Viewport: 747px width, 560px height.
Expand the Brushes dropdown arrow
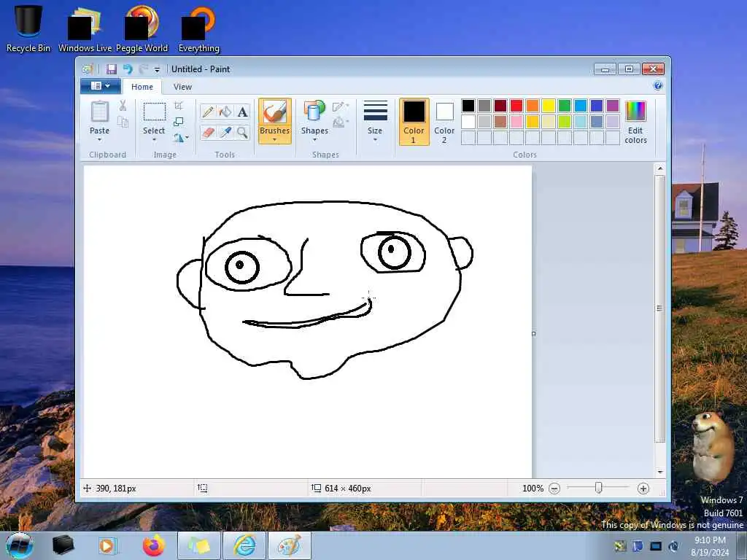[275, 139]
